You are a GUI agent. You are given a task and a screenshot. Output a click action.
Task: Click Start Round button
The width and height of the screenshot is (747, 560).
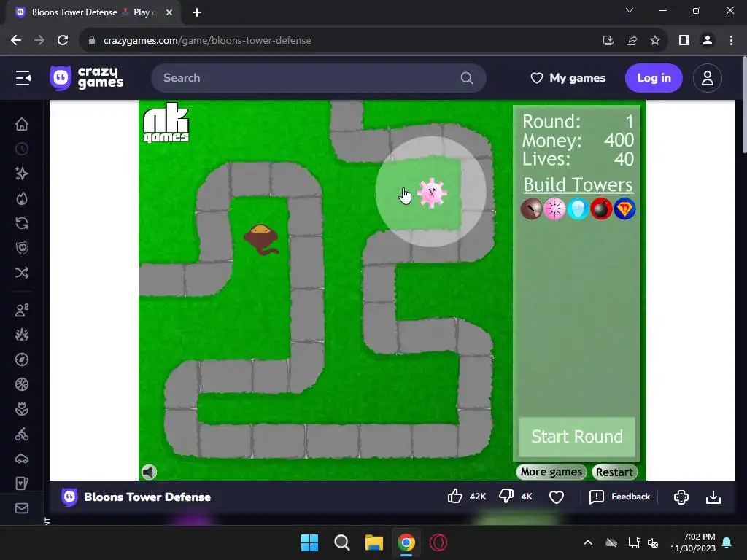pos(577,437)
